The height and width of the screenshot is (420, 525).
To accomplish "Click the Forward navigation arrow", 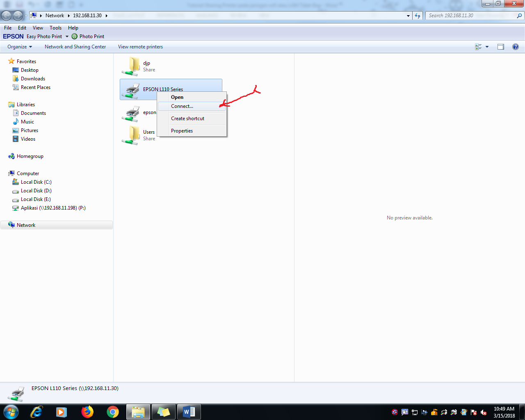I will point(18,16).
